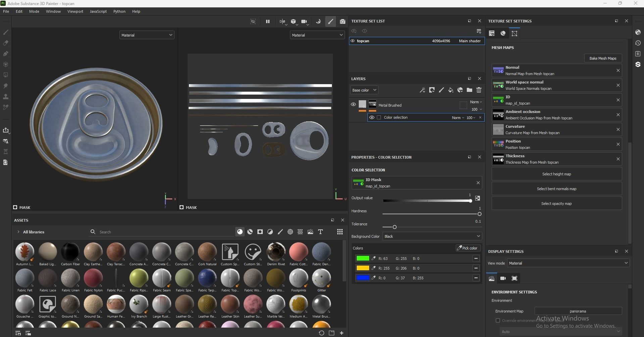Select the Material Picker eyedropper tool
The width and height of the screenshot is (644, 337).
[x=6, y=107]
